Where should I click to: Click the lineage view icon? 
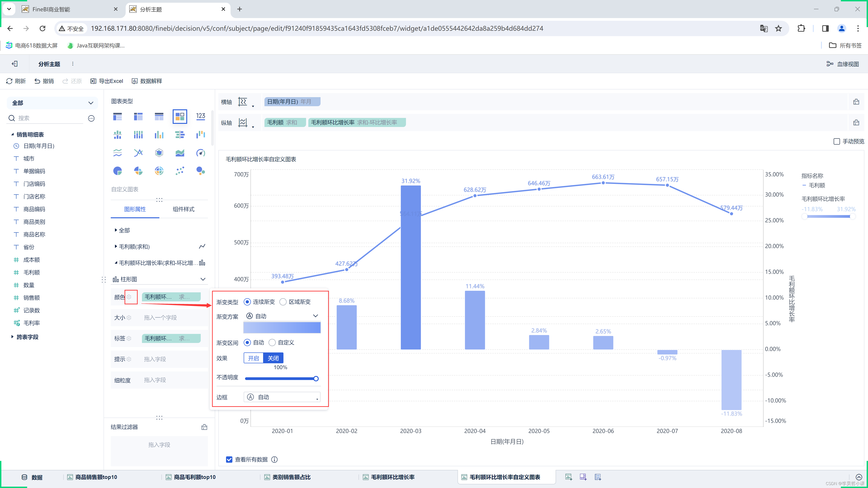(x=830, y=64)
